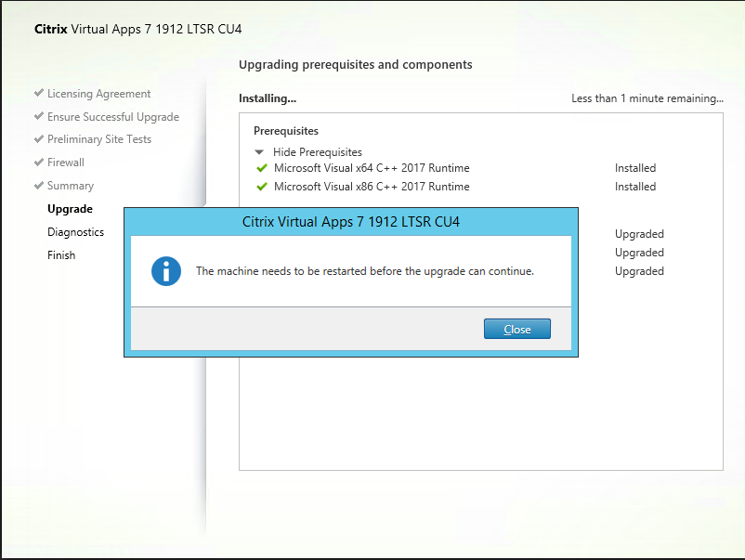Image resolution: width=745 pixels, height=560 pixels.
Task: Click the dialog title bar 'Citrix Virtual Apps 7 1912 LTSR CU4'
Action: 351,222
